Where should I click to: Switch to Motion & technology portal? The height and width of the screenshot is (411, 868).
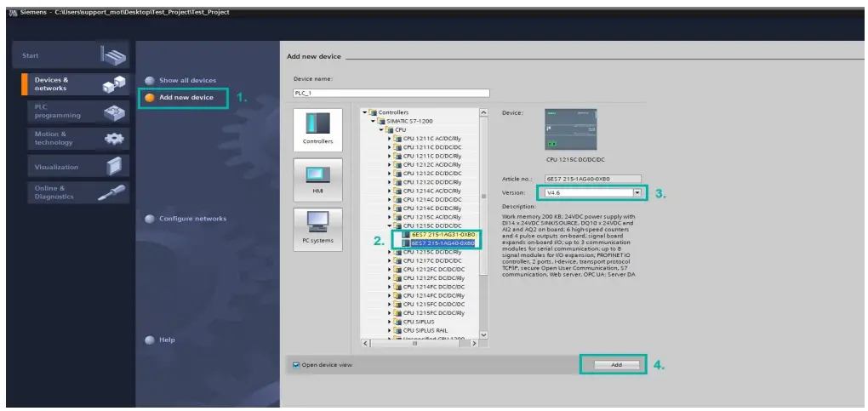coord(78,139)
